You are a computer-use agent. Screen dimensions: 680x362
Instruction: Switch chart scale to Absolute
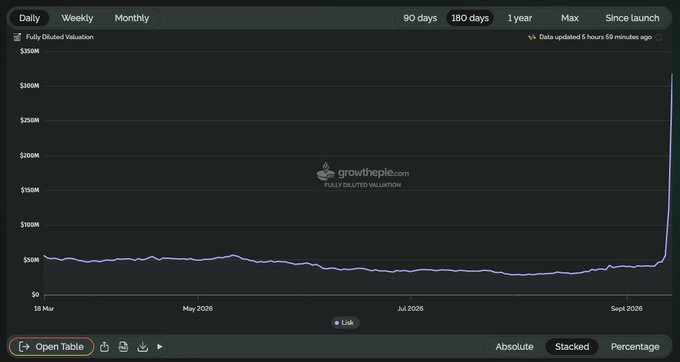tap(514, 347)
